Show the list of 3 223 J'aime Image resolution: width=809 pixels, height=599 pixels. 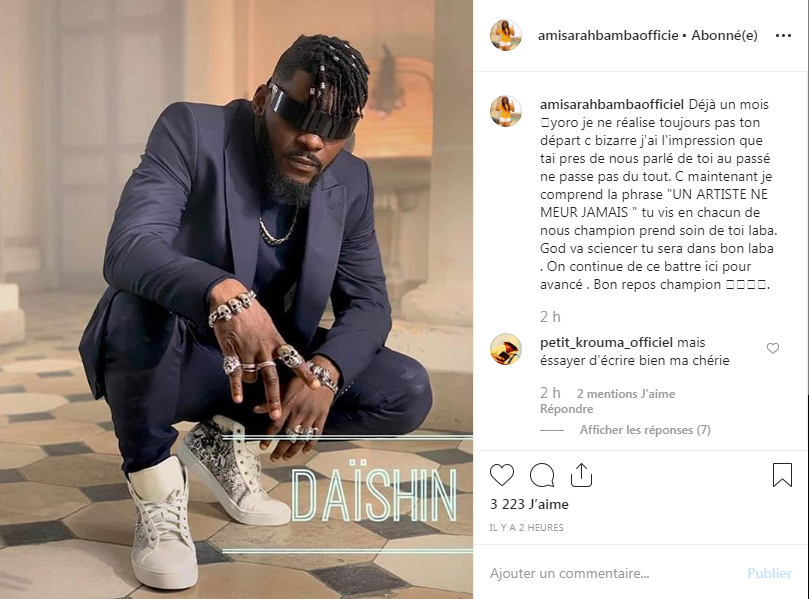[529, 504]
